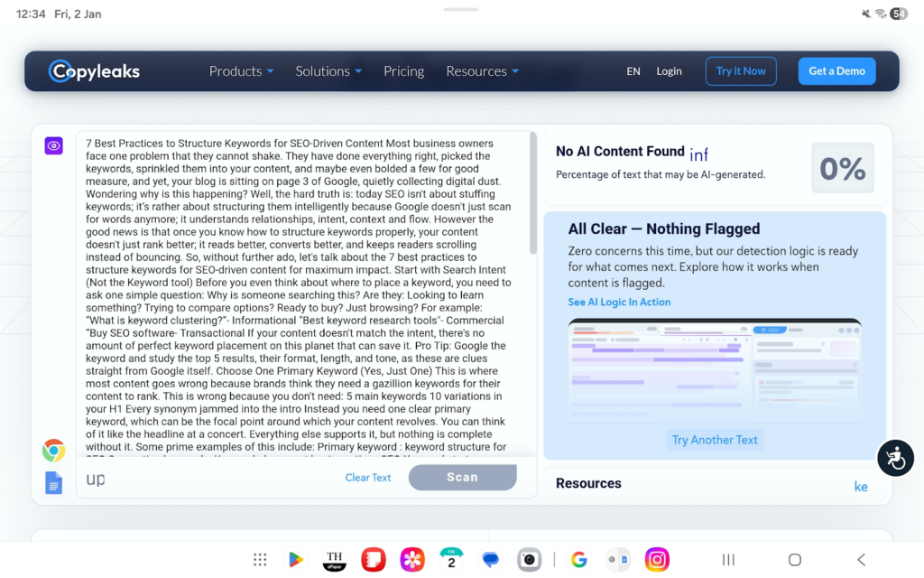This screenshot has width=924, height=578.
Task: Click the text area vertical scrollbar
Action: (x=533, y=194)
